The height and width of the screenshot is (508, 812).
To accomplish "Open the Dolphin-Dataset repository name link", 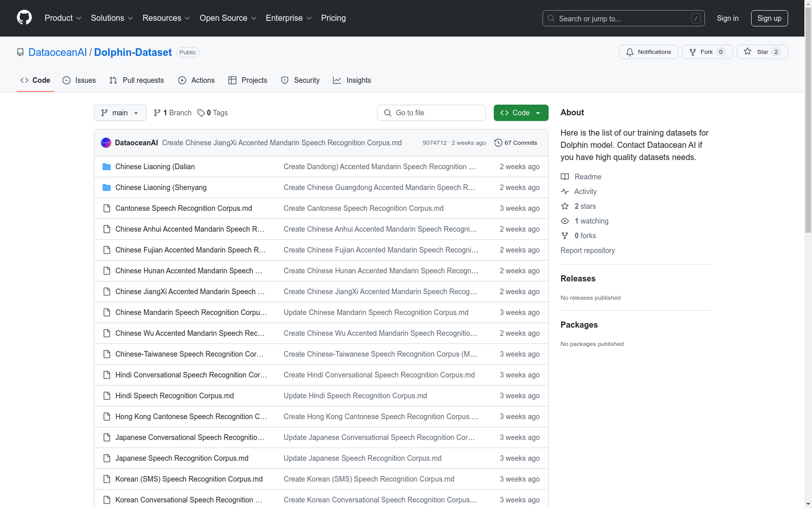I will click(133, 52).
